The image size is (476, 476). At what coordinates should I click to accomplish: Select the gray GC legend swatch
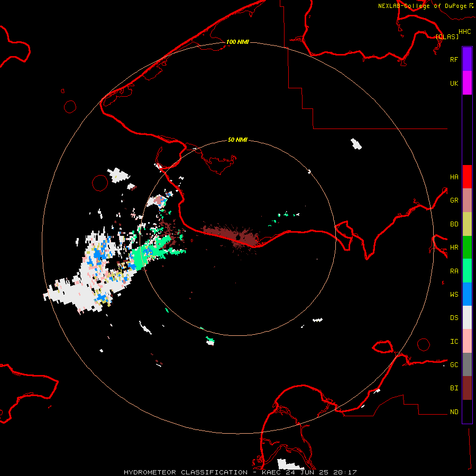coord(467,364)
